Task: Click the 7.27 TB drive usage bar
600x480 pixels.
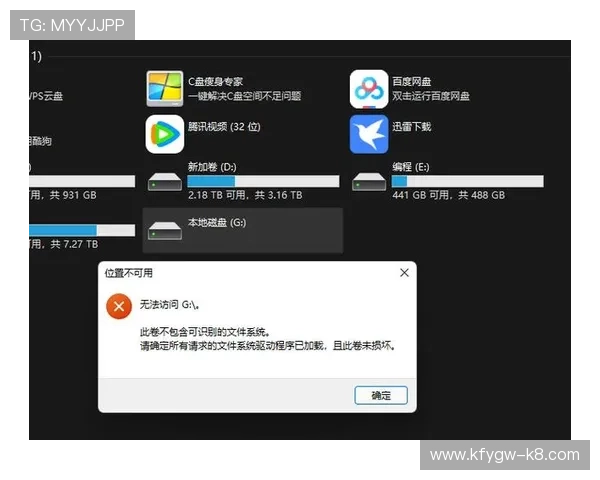Action: [x=82, y=230]
